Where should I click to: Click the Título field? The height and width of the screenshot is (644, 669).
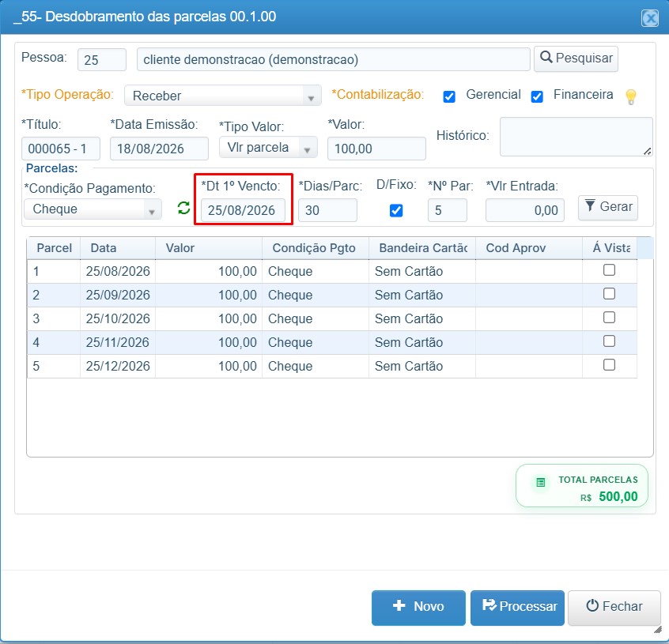click(x=61, y=149)
